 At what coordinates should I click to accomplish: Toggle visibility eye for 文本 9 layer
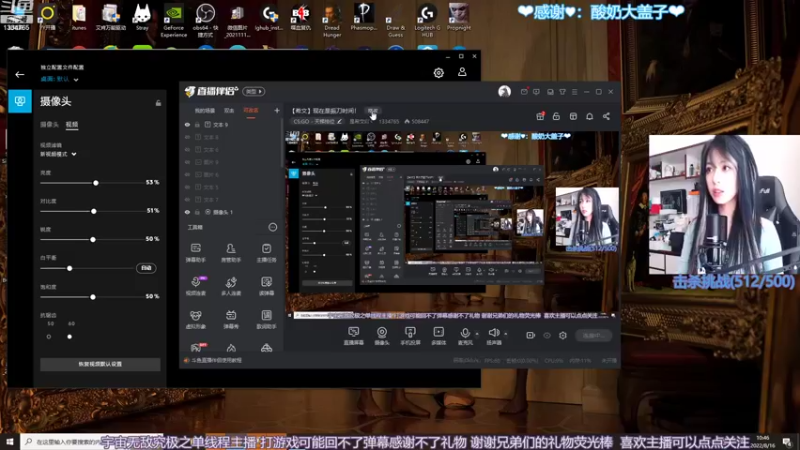tap(187, 124)
